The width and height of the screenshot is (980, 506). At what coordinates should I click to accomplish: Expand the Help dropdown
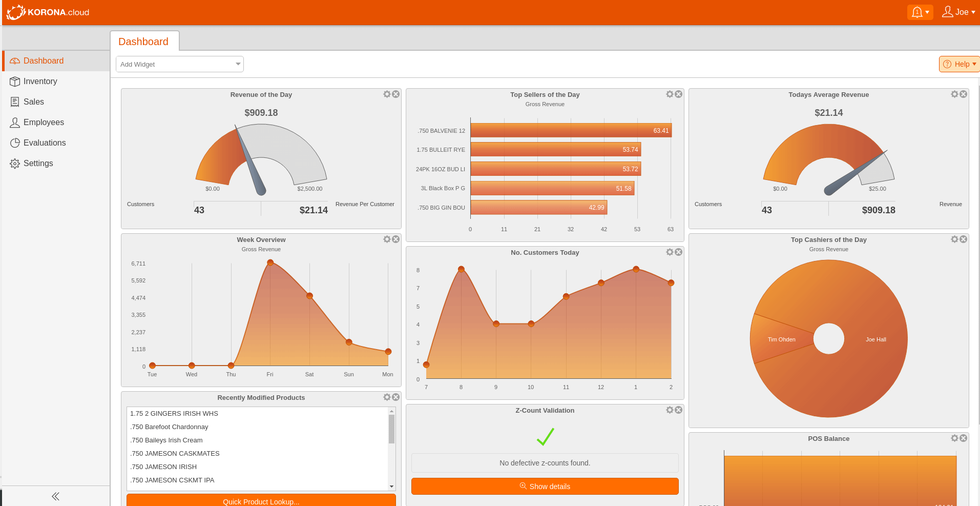(x=959, y=64)
